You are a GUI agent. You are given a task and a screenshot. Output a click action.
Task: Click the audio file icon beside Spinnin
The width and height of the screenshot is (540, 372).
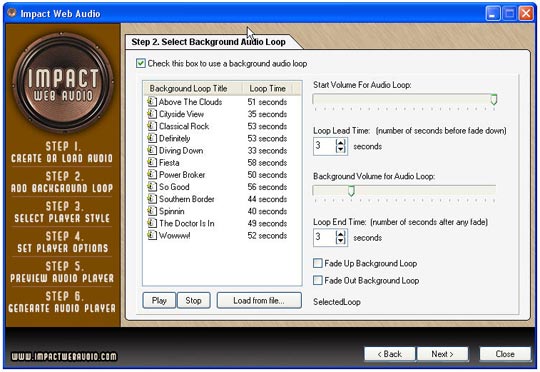click(152, 211)
